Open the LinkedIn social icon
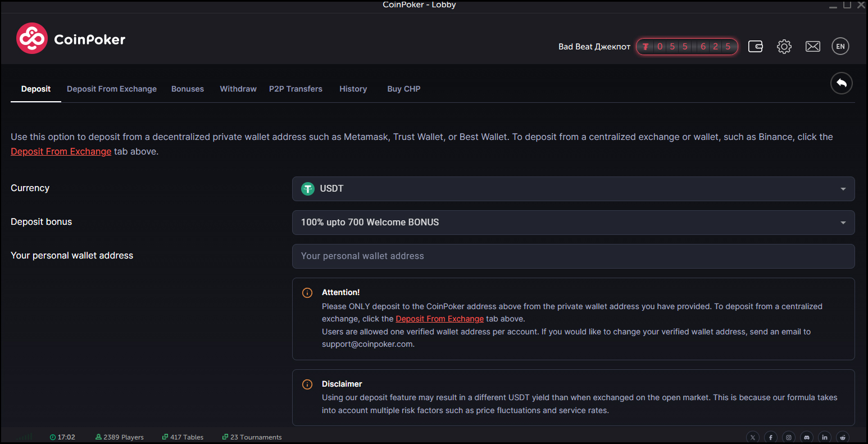This screenshot has width=868, height=444. (x=825, y=437)
